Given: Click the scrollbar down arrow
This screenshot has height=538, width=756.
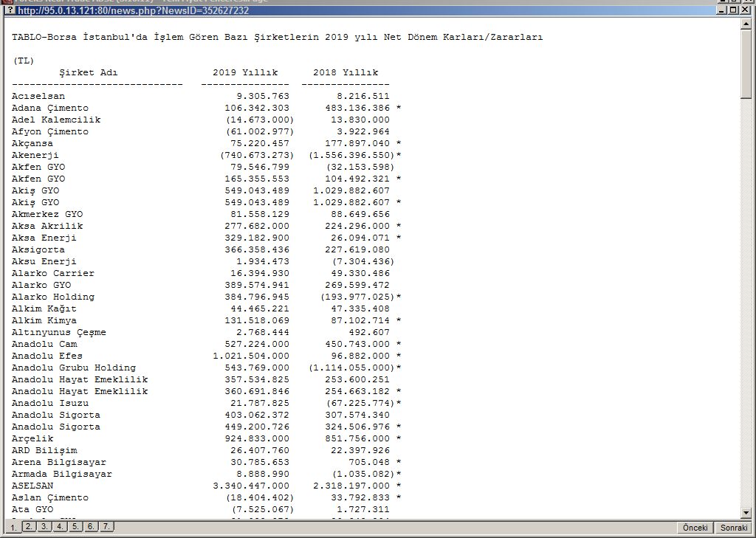Looking at the screenshot, I should pyautogui.click(x=746, y=513).
